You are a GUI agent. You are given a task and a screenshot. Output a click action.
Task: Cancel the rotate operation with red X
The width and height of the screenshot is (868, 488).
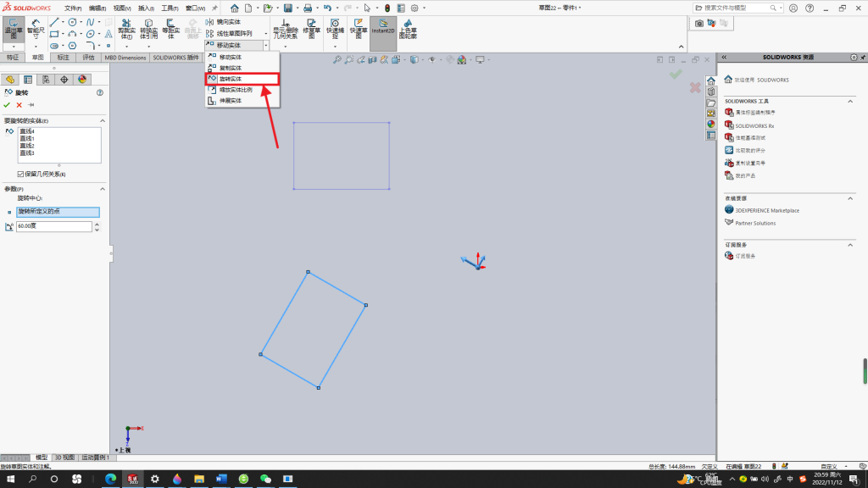pos(19,104)
